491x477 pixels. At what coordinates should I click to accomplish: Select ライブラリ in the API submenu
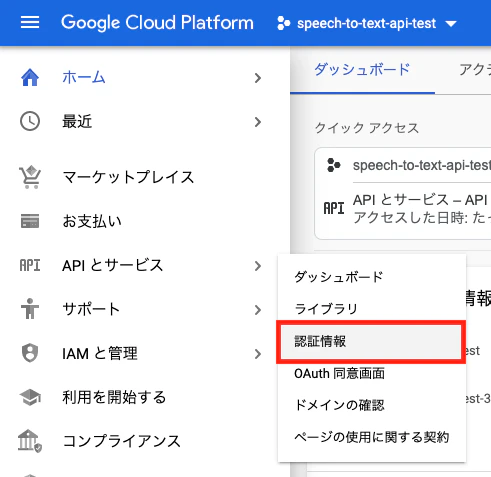tap(371, 309)
